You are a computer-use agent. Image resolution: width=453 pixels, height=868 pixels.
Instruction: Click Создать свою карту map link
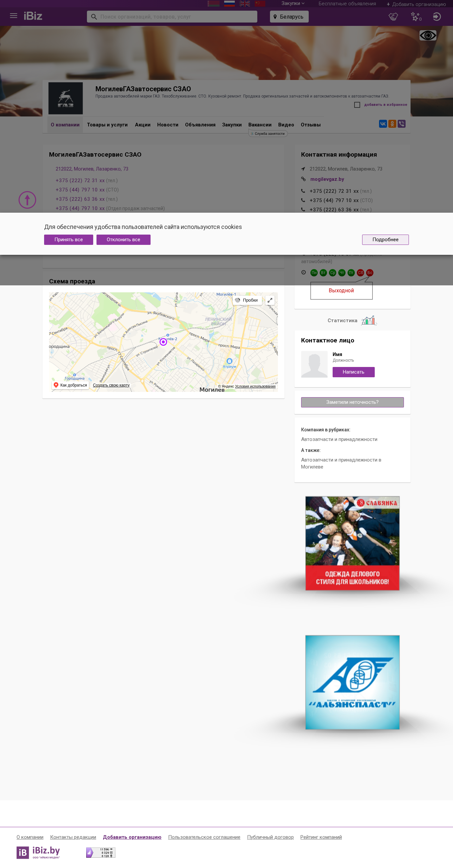tap(111, 385)
